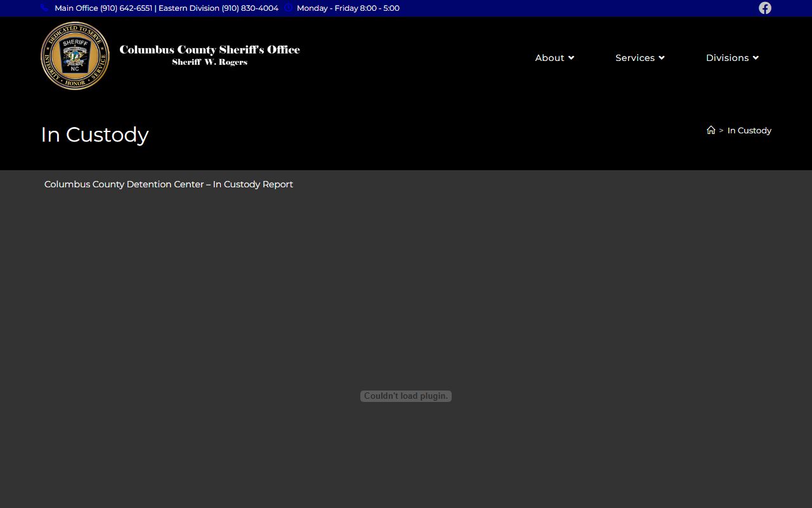Screen dimensions: 812x508
Task: Click the large In Custody page heading
Action: point(95,135)
